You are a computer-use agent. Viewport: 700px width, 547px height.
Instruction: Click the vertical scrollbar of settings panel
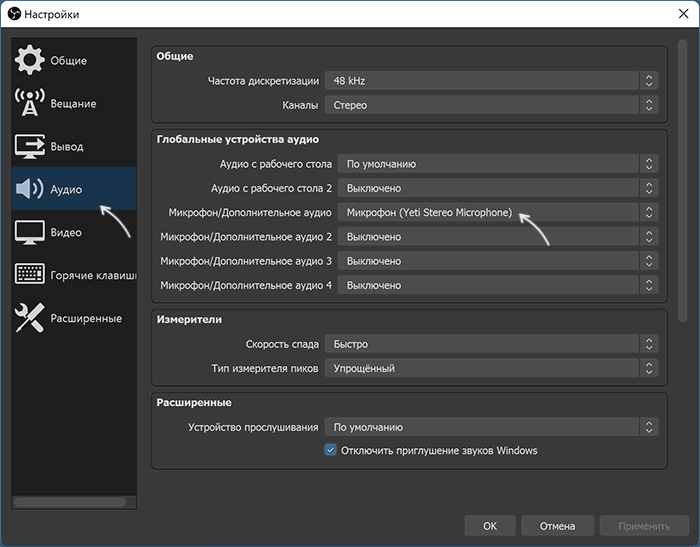681,180
